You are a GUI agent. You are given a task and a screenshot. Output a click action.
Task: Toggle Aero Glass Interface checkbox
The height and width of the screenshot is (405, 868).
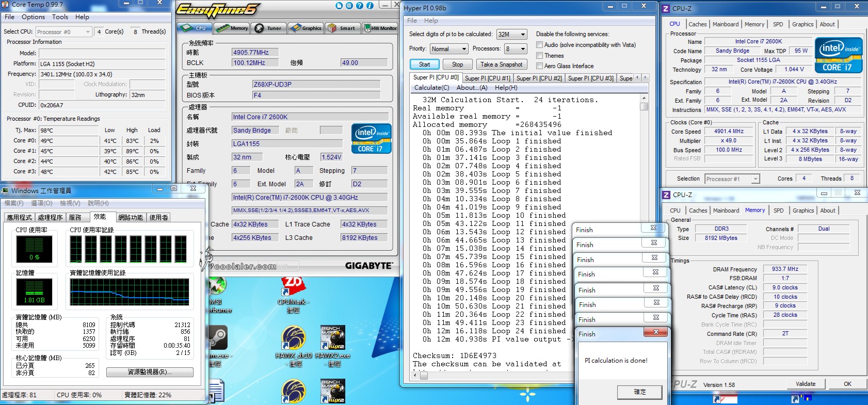point(539,66)
